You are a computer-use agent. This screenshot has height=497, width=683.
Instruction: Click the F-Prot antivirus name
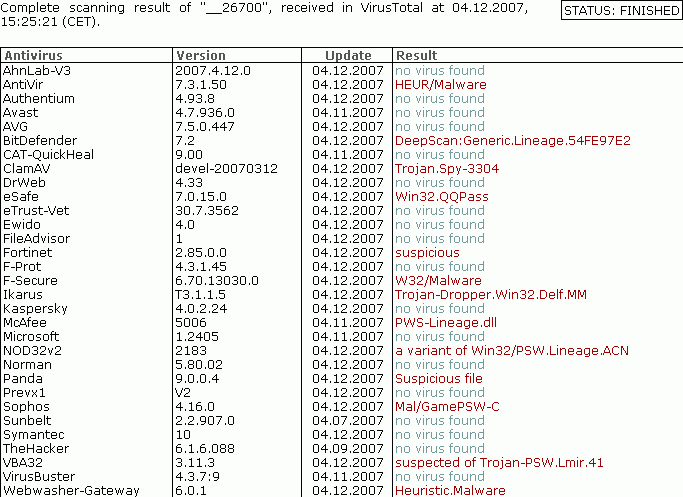tap(22, 267)
